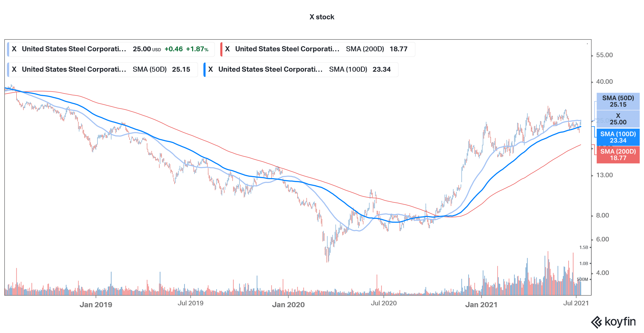Click the SMA (50D) 25.15 axis tag
Screen dimensions: 644x333
pos(618,102)
